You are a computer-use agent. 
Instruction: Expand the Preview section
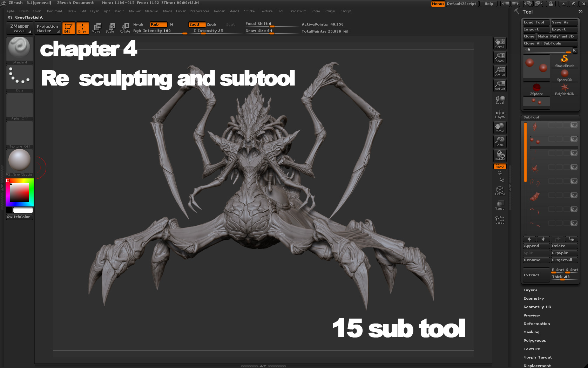pyautogui.click(x=532, y=315)
